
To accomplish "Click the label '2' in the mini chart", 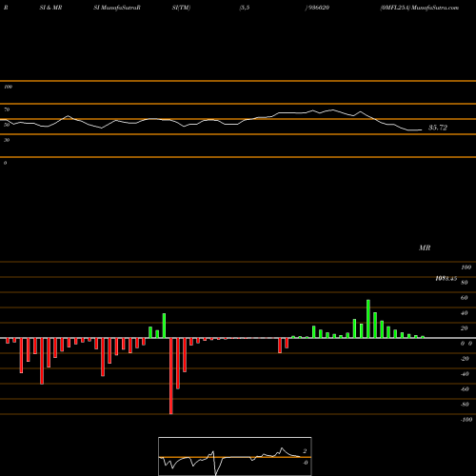I will click(x=305, y=451).
